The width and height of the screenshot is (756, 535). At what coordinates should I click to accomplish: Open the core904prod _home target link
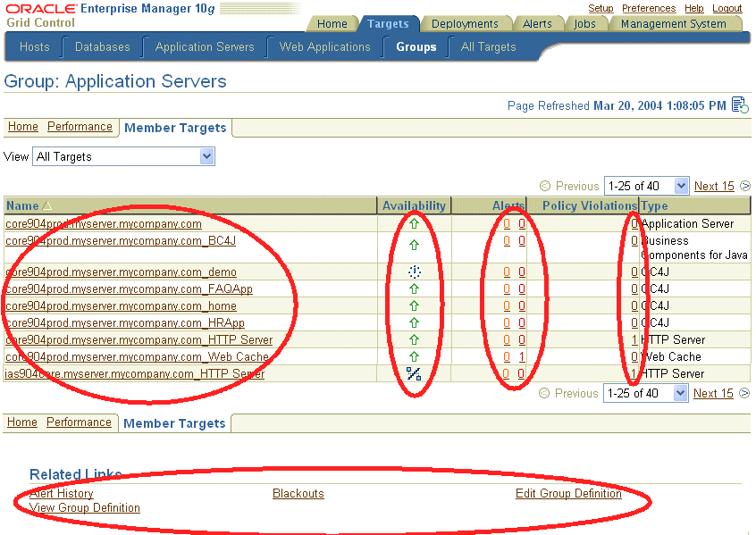pos(121,305)
